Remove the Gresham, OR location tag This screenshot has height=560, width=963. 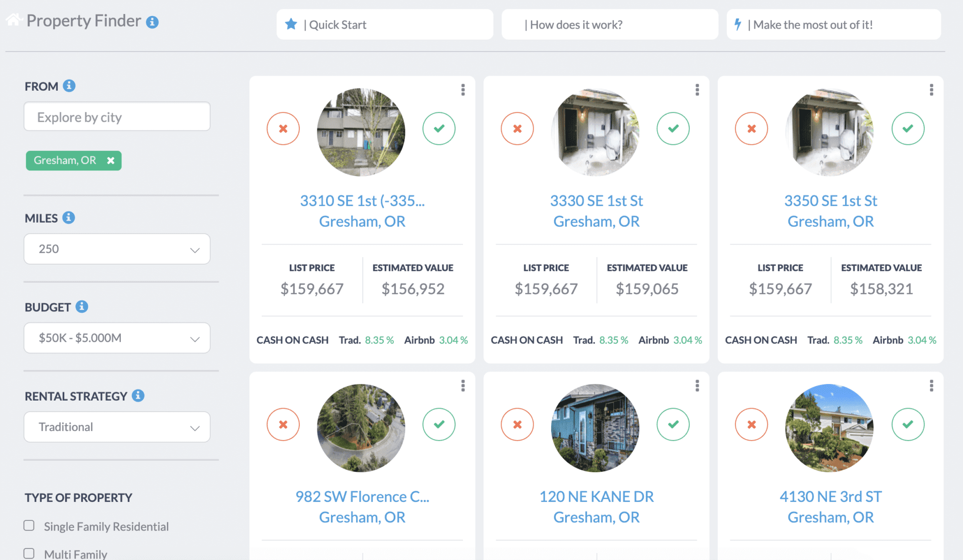pos(110,160)
